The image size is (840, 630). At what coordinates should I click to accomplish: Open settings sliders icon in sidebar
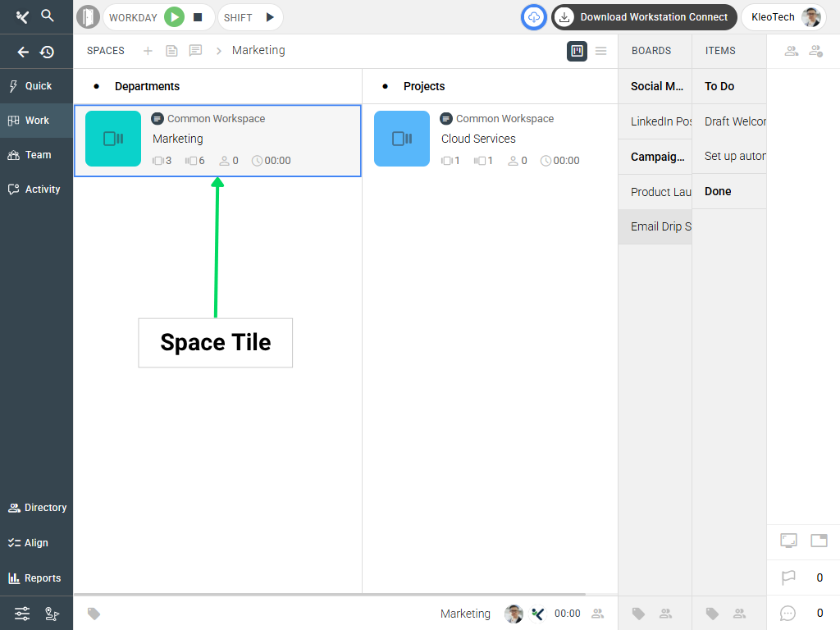(22, 614)
